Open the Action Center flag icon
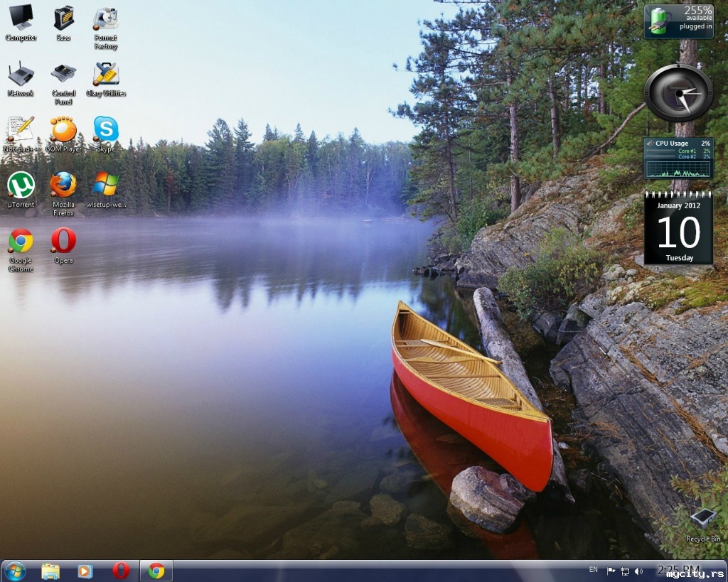Viewport: 728px width, 582px height. coord(611,571)
